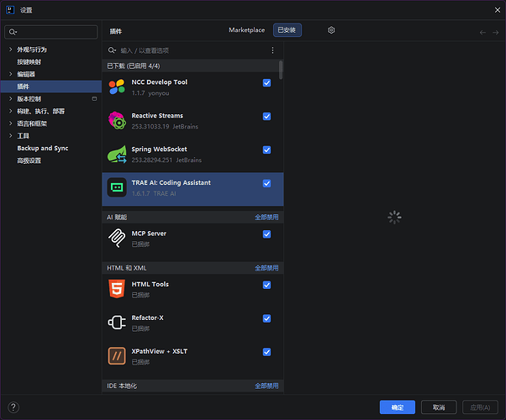This screenshot has height=420, width=506.
Task: Select the 已安装 tab
Action: pyautogui.click(x=287, y=30)
